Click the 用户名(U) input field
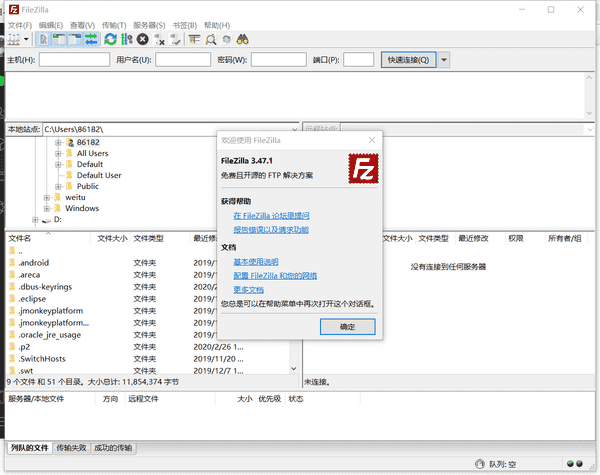The height and width of the screenshot is (475, 600). 183,60
